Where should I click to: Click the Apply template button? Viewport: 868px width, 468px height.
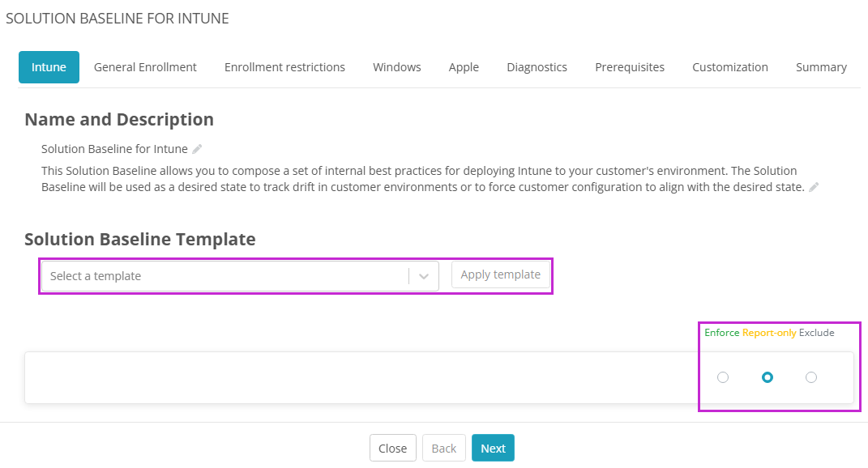click(x=500, y=274)
